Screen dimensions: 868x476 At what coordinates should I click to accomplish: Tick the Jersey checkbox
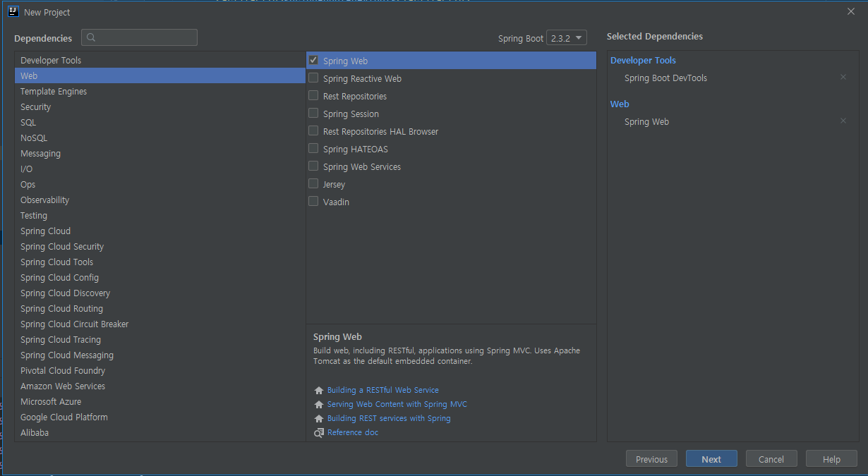coord(313,184)
